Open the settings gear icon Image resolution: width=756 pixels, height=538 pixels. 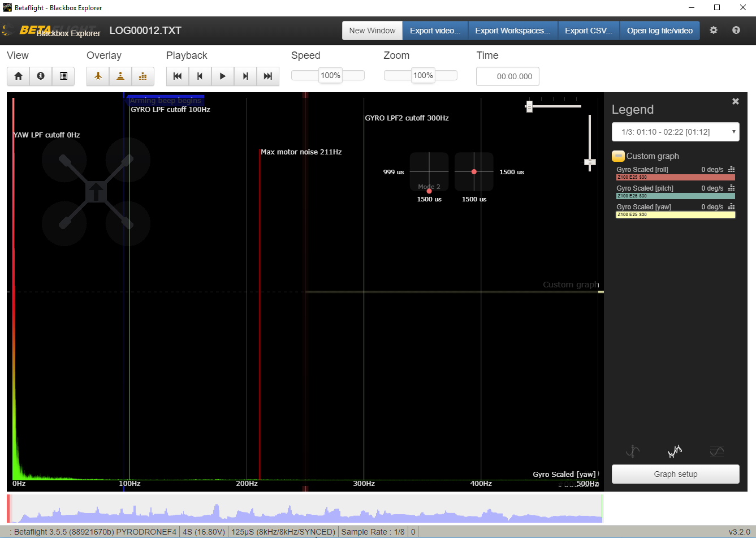coord(714,31)
